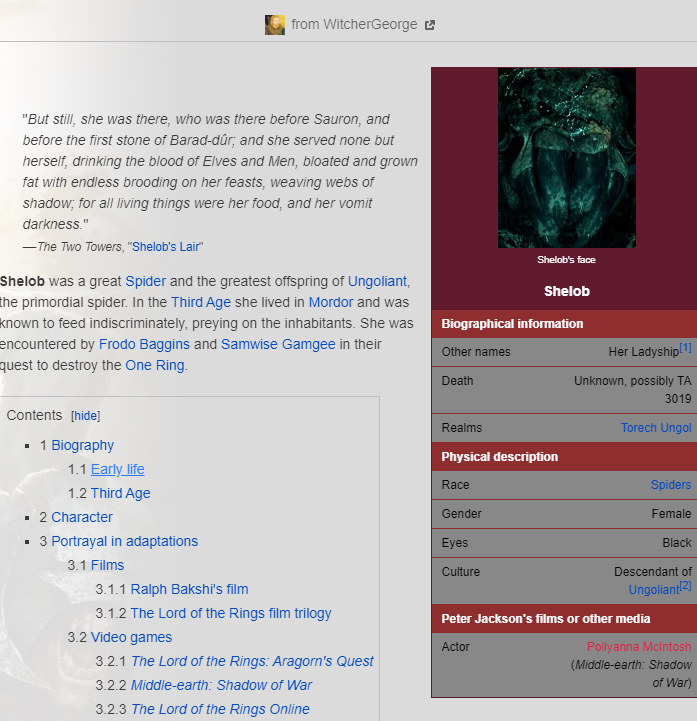Viewport: 697px width, 721px height.
Task: Open the Spider article link
Action: pyautogui.click(x=145, y=281)
